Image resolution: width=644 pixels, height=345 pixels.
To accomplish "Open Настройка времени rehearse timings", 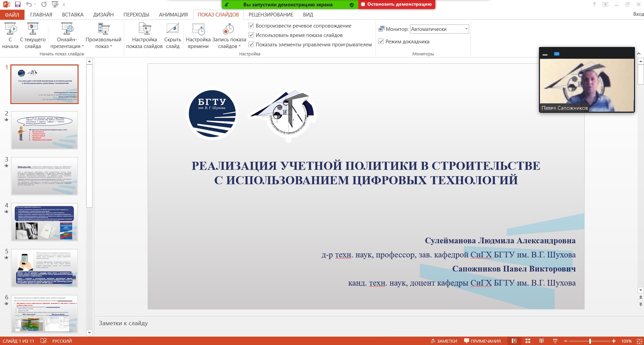I will pos(198,36).
